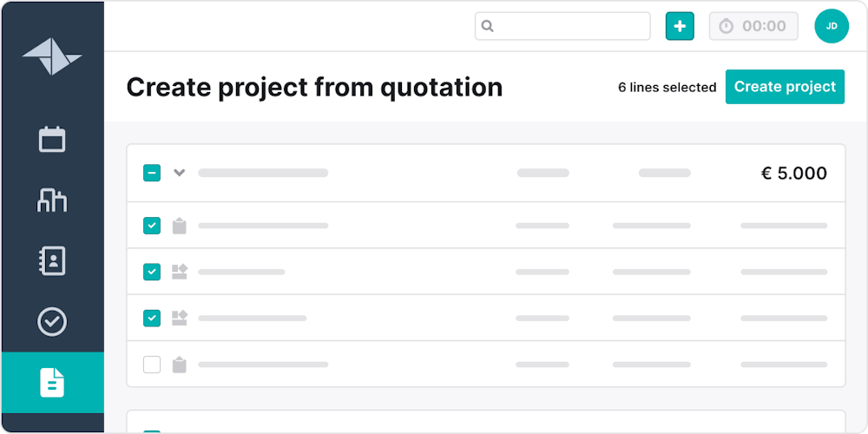Open the companies buildings icon in sidebar
868x434 pixels.
52,200
